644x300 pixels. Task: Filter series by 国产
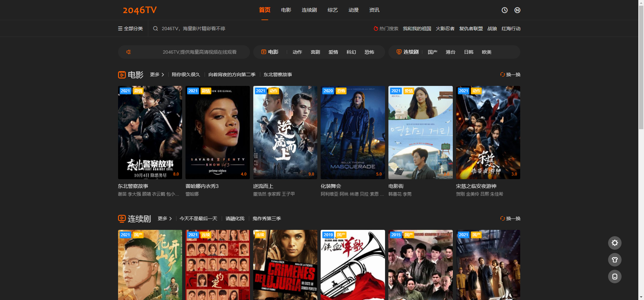[433, 52]
